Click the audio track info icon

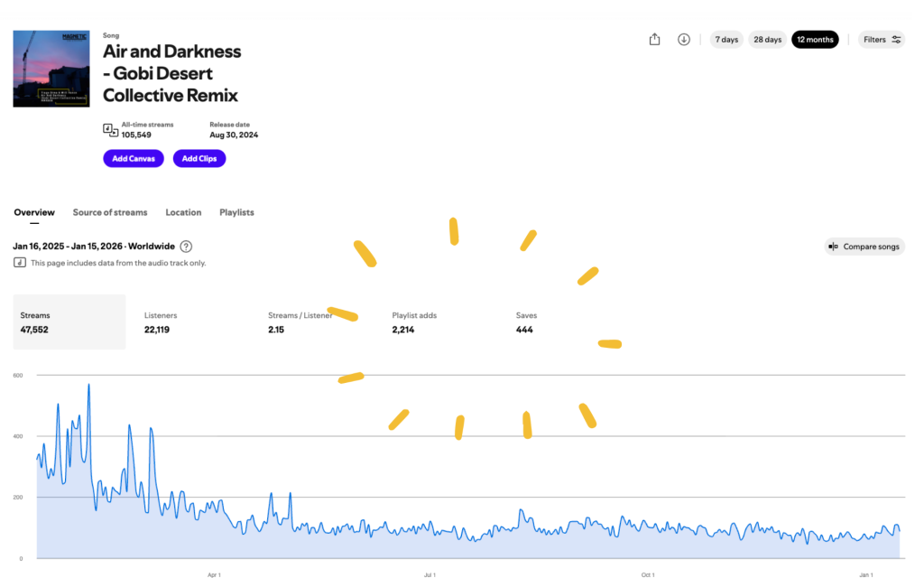coord(19,263)
